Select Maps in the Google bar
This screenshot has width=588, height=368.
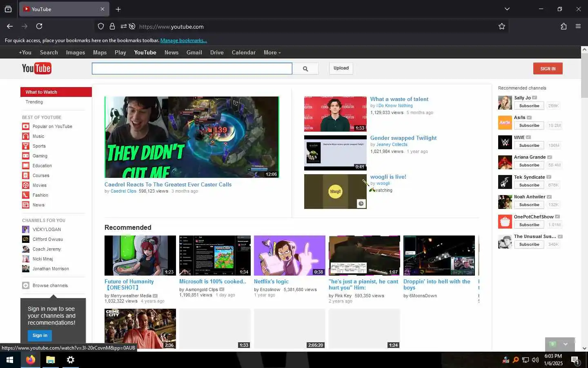tap(100, 52)
